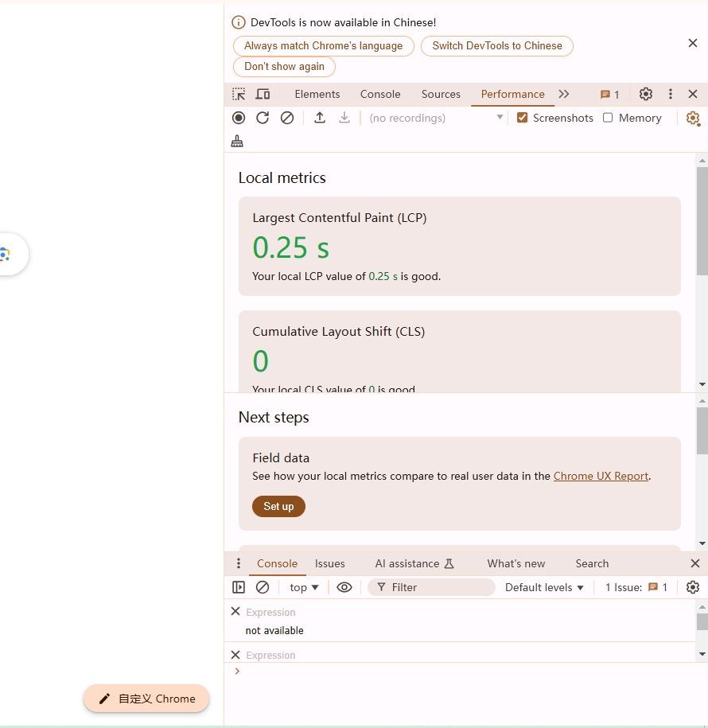Click the '1 Issue' indicator in console
The image size is (708, 728).
pos(636,587)
